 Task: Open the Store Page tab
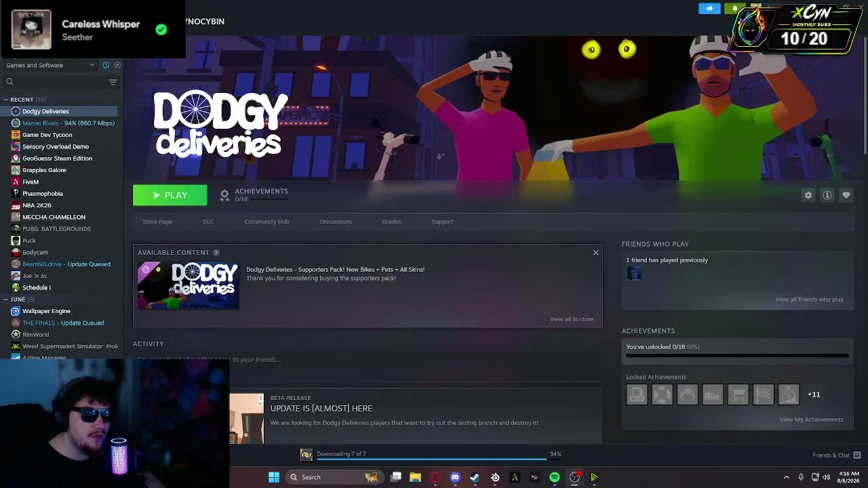(157, 222)
